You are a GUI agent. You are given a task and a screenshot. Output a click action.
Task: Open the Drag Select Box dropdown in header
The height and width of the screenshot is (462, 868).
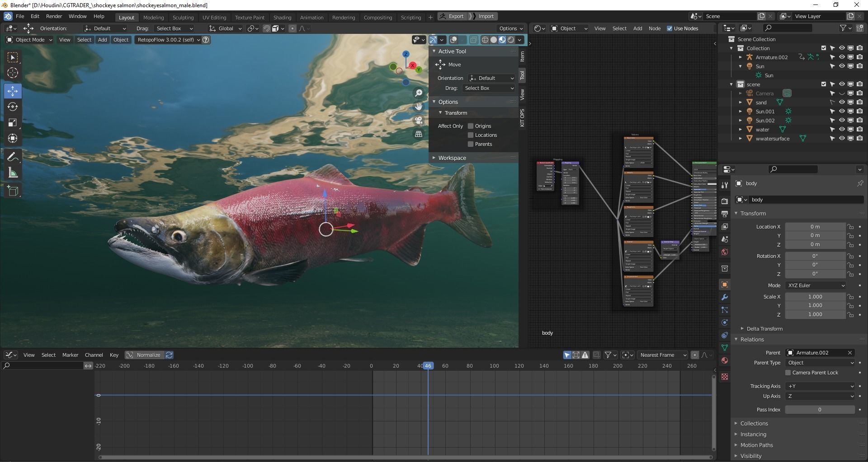(x=175, y=28)
